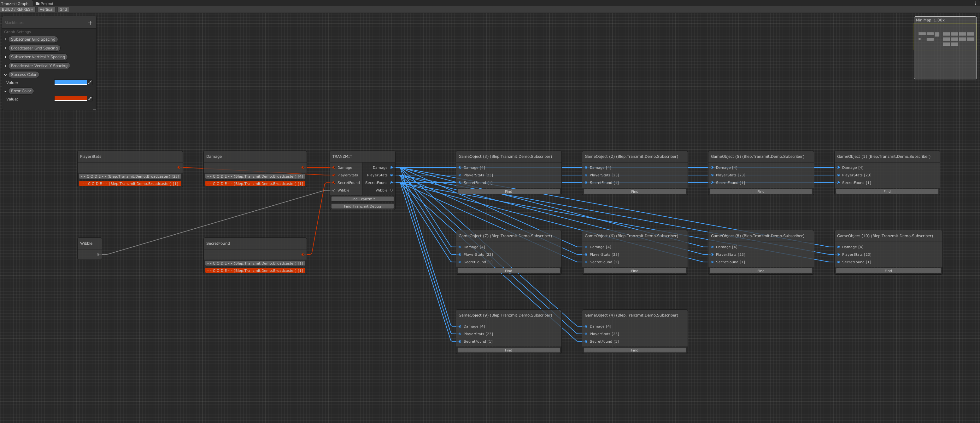Click SecretFound broadcaster node output port

[x=303, y=254]
